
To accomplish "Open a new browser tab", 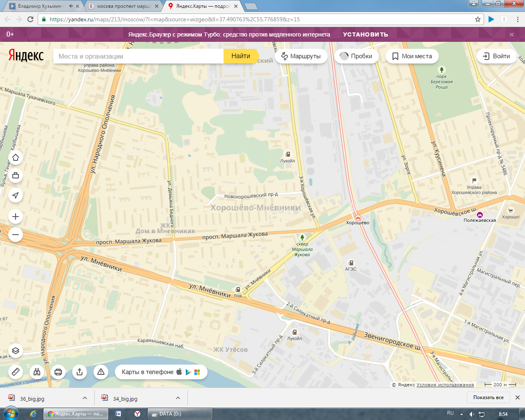I will 251,6.
